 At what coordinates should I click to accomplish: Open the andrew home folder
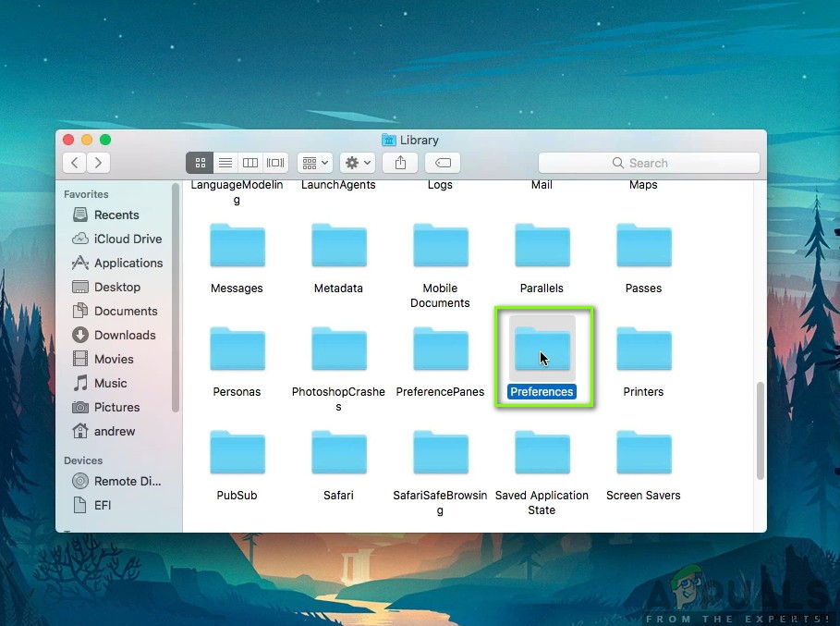tap(112, 431)
